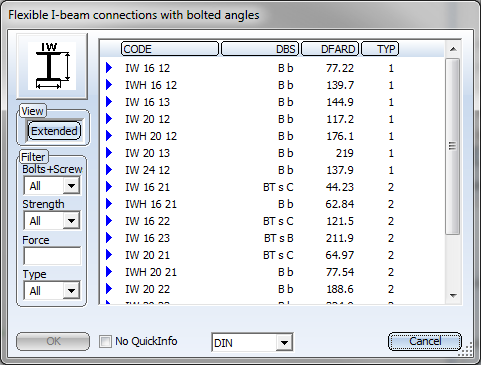
Task: Click blue arrow beside IW 20 22
Action: coord(109,289)
